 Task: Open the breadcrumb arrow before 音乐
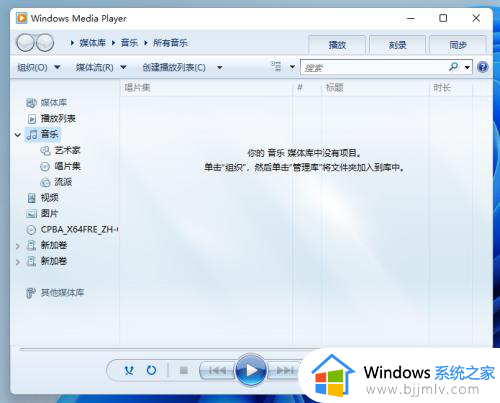[x=114, y=43]
